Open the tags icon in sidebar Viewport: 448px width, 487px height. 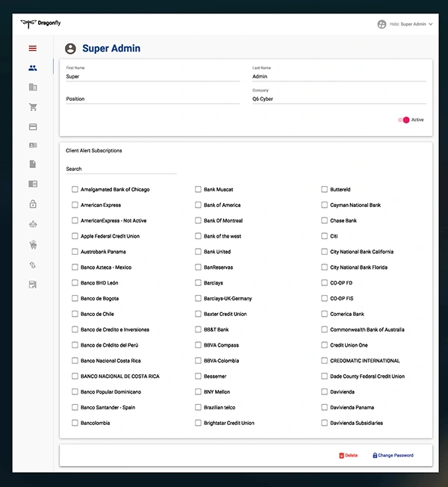[33, 265]
